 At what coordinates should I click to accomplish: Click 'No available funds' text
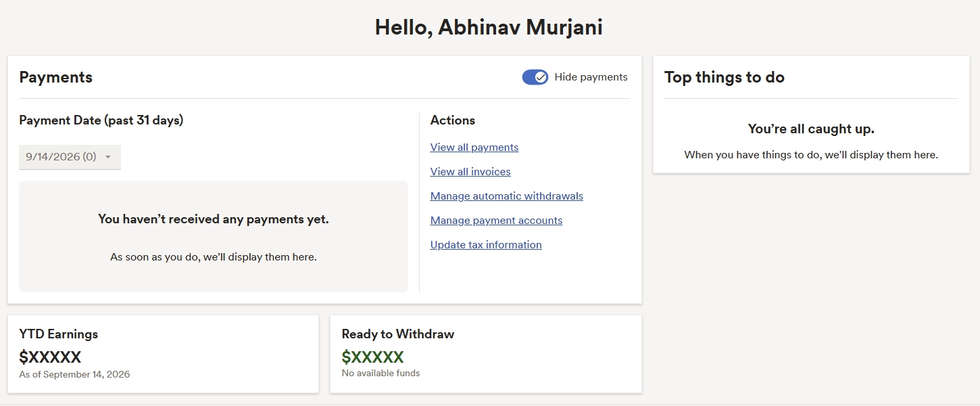click(381, 373)
